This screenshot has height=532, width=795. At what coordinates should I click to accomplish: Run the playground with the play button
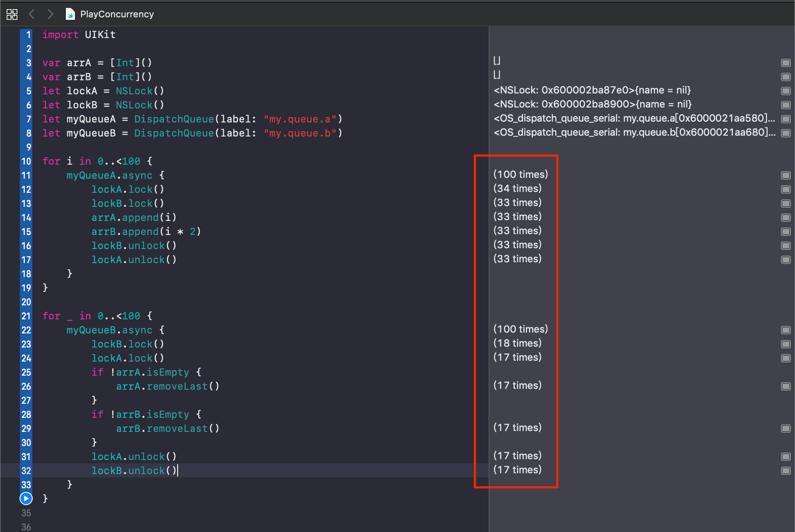26,498
